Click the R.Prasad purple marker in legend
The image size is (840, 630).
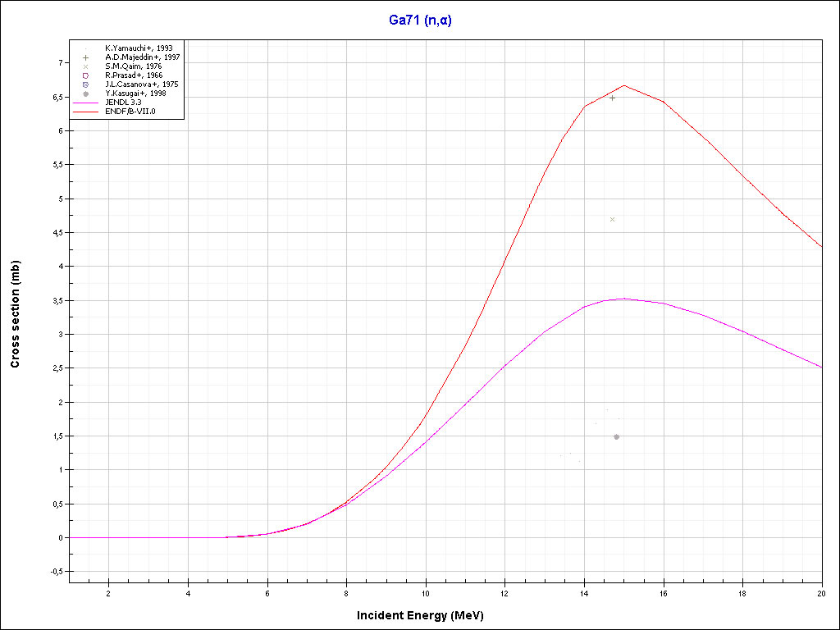[x=85, y=75]
